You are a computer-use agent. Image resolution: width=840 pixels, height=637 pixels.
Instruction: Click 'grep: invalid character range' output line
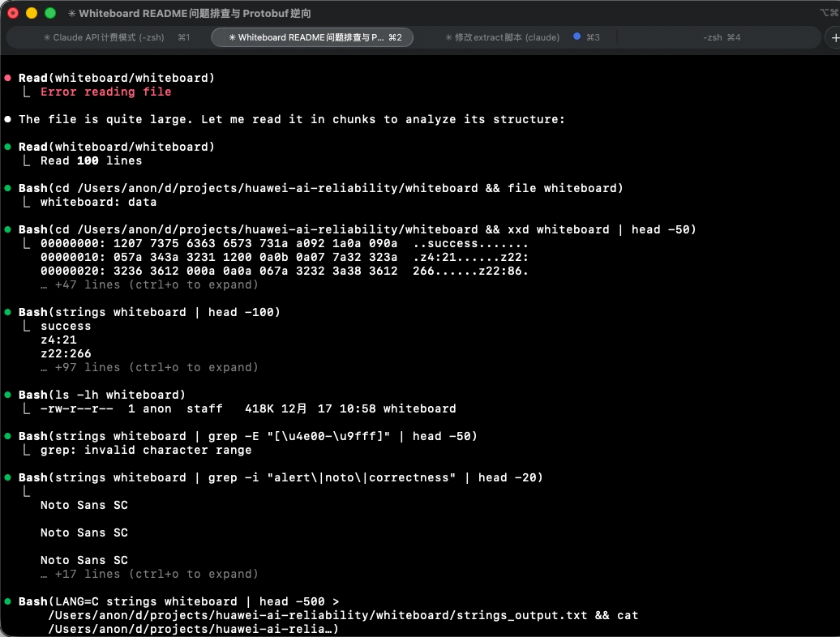pyautogui.click(x=146, y=450)
